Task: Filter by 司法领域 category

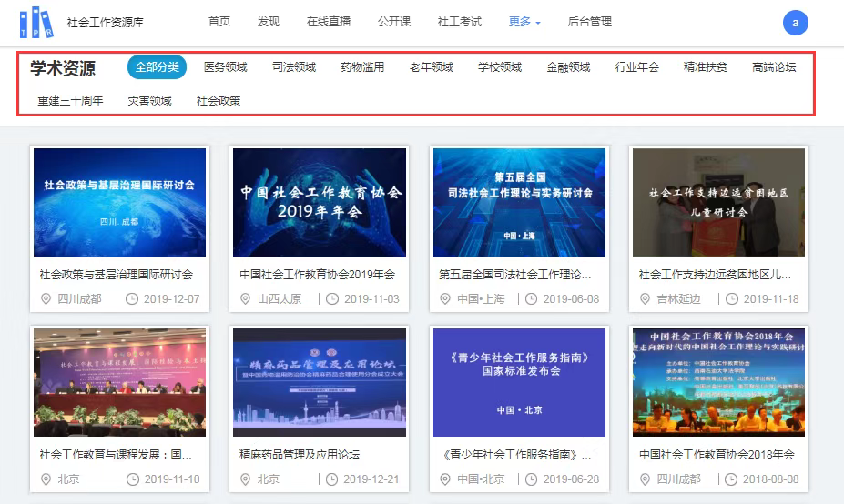Action: click(x=294, y=67)
